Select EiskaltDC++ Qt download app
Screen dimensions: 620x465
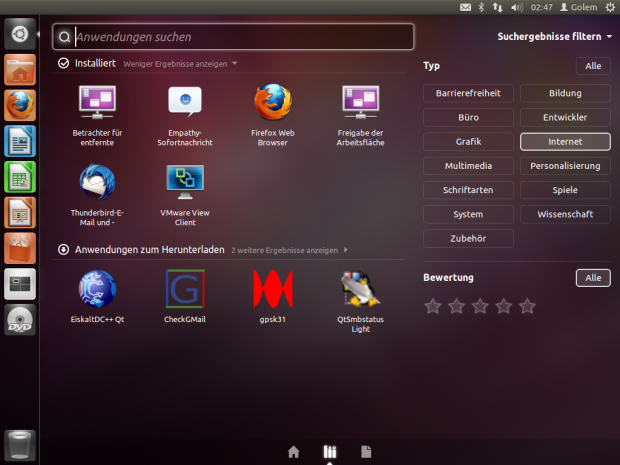(x=97, y=297)
